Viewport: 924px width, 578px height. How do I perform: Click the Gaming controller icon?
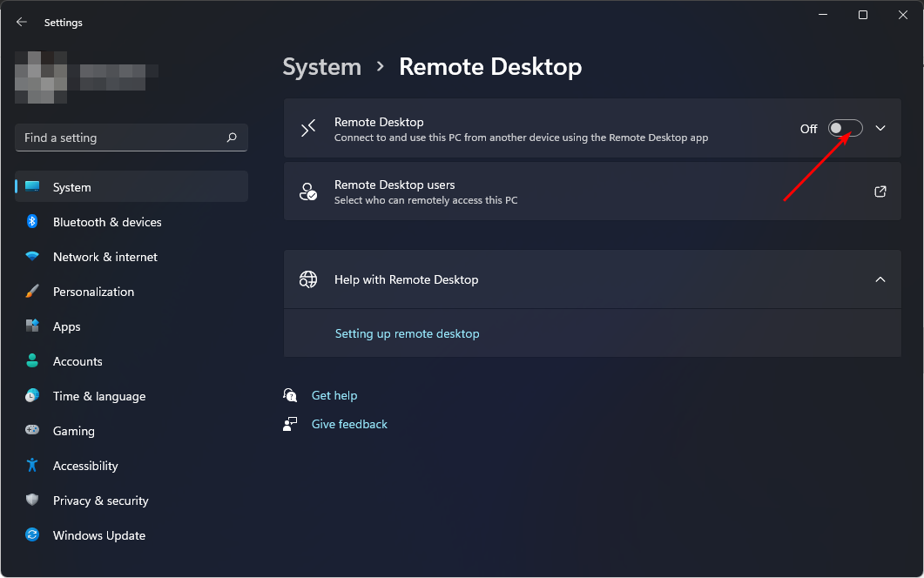click(x=32, y=430)
